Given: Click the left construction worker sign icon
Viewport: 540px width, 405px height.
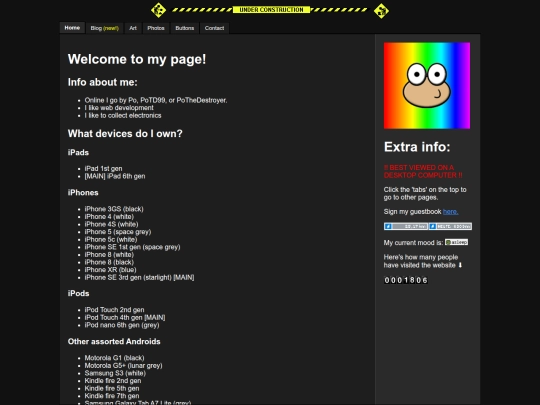Looking at the screenshot, I should pyautogui.click(x=158, y=10).
